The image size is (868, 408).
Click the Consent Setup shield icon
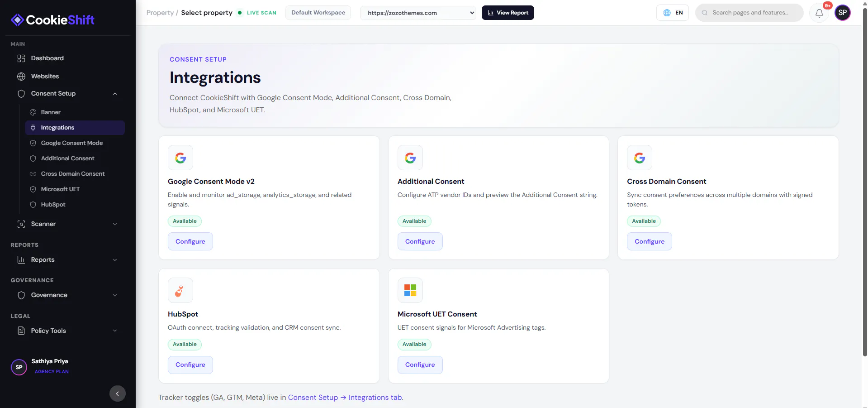pyautogui.click(x=21, y=94)
